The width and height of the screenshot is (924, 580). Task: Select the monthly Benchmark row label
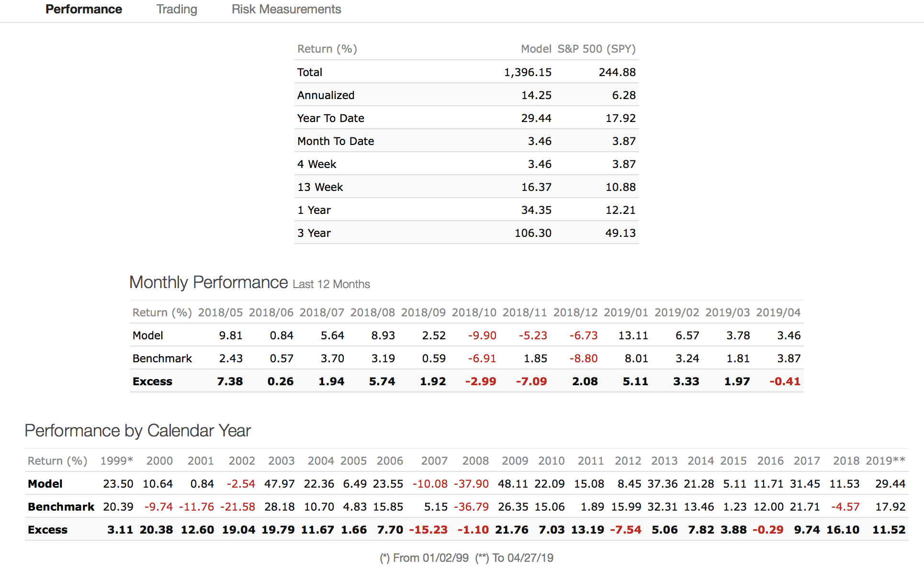[x=162, y=358]
